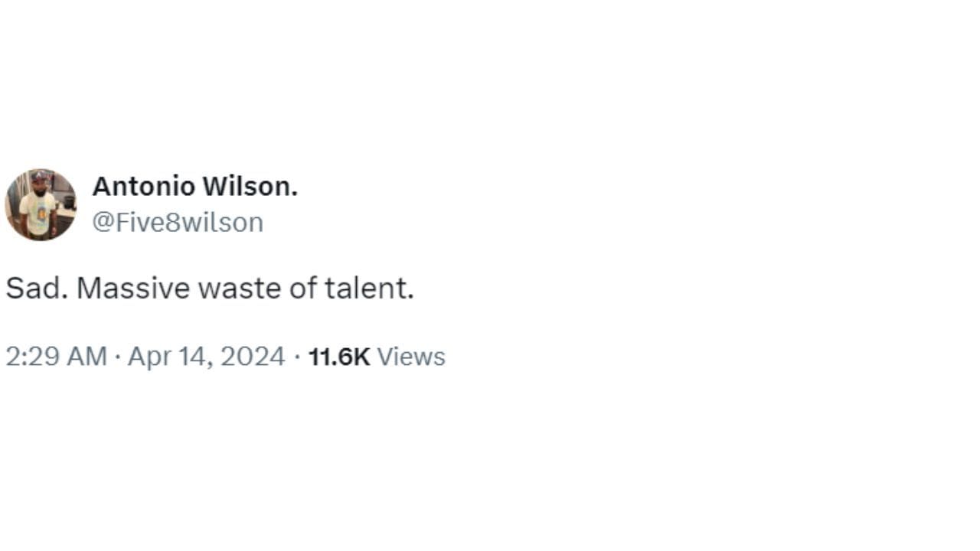Click Antonio Wilson's profile avatar

point(41,204)
